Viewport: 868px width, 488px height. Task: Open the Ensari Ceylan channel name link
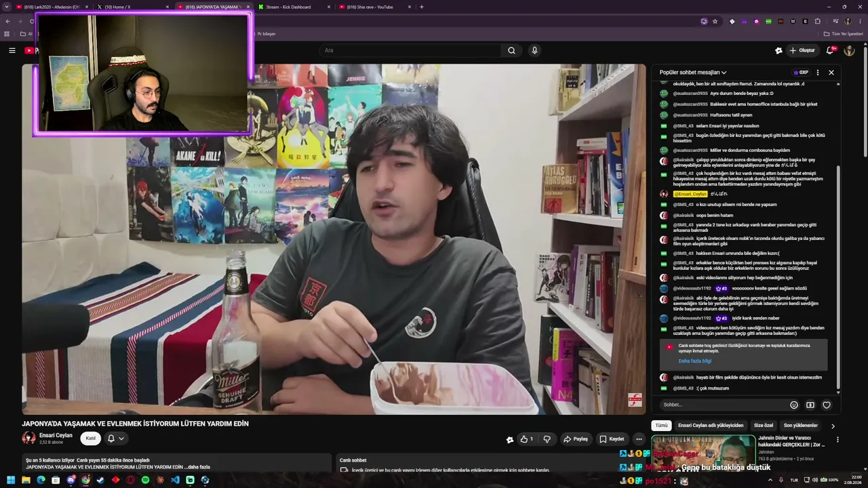(x=56, y=435)
